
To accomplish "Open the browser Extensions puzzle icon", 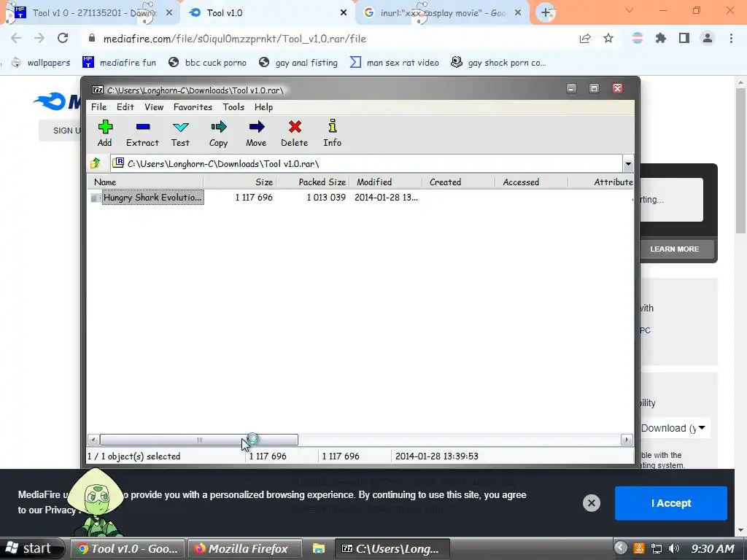I will pos(660,39).
